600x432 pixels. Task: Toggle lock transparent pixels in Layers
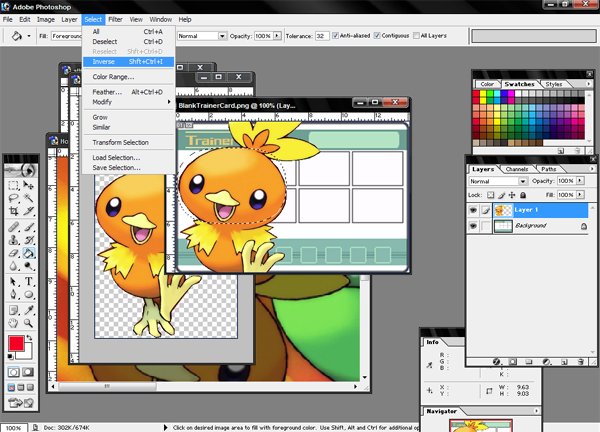coord(491,195)
